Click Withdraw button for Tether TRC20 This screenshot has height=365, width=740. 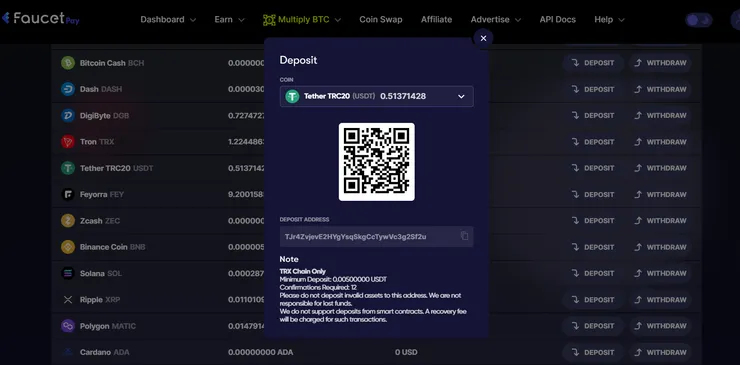[660, 168]
